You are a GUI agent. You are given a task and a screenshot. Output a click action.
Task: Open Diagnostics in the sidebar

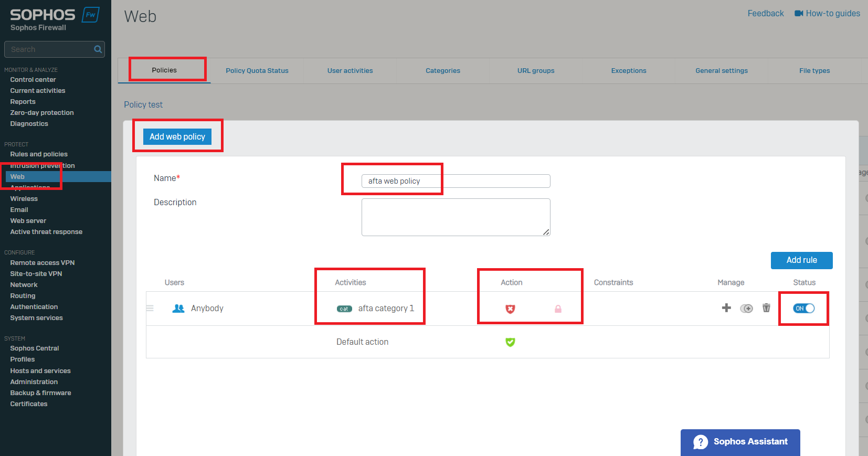[x=29, y=124]
